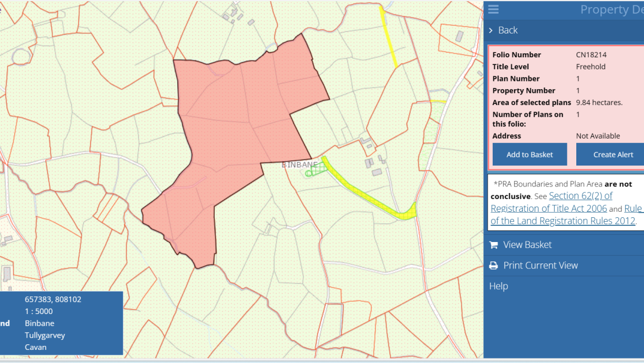Open the hamburger menu in panel header

(x=493, y=9)
